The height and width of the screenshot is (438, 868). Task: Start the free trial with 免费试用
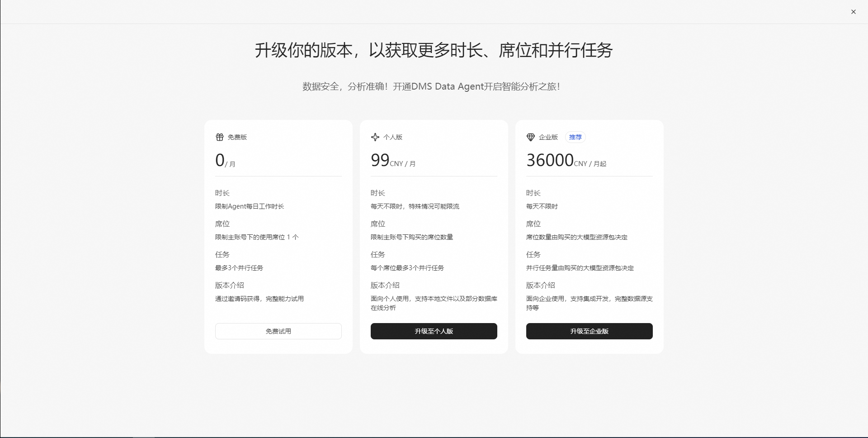click(x=278, y=331)
